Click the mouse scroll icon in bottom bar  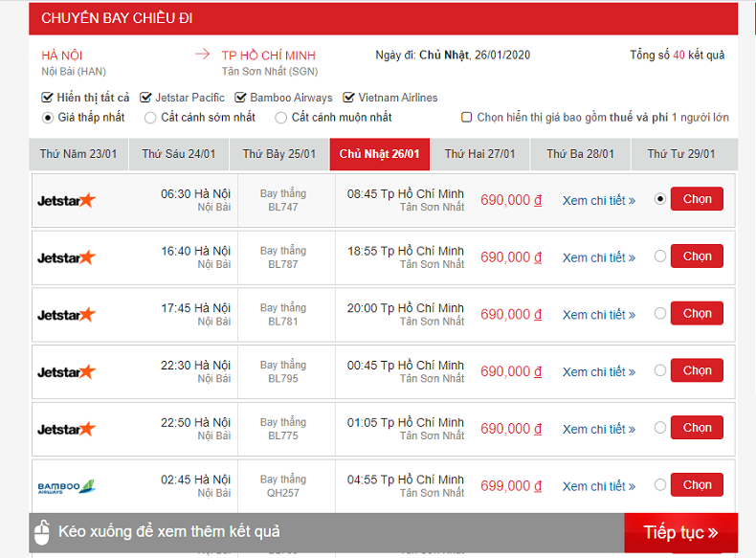pyautogui.click(x=42, y=532)
